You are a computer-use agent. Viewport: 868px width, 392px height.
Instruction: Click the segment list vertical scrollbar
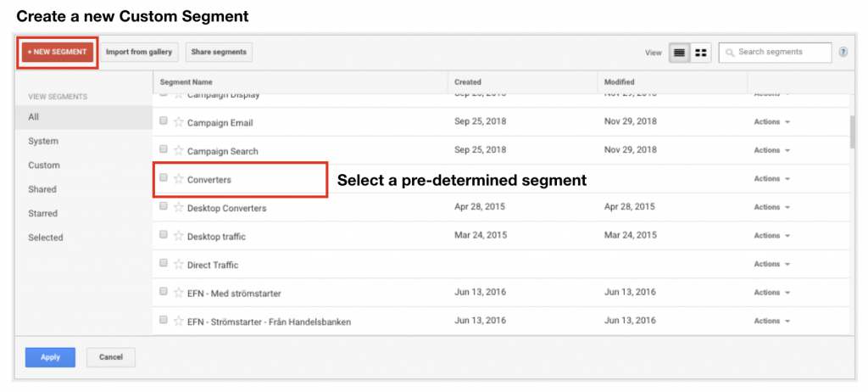[852, 132]
